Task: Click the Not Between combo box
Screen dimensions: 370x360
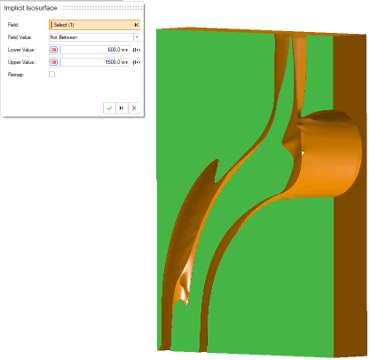Action: click(91, 37)
